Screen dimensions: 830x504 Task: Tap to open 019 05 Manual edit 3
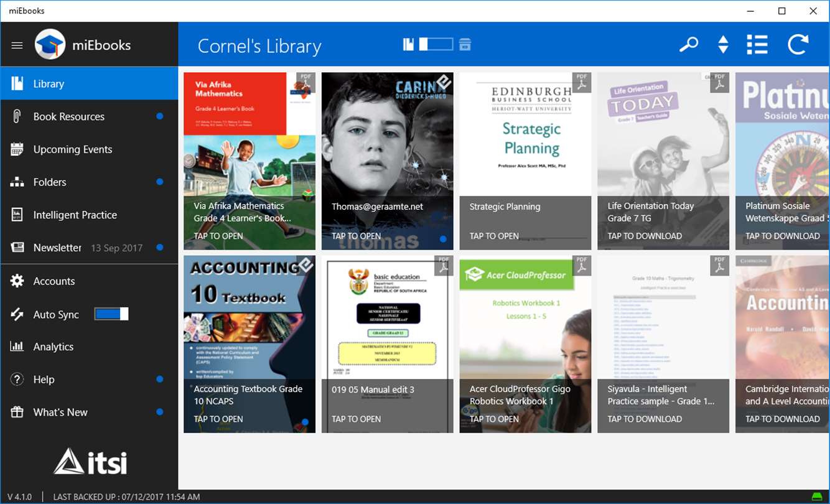pyautogui.click(x=388, y=344)
